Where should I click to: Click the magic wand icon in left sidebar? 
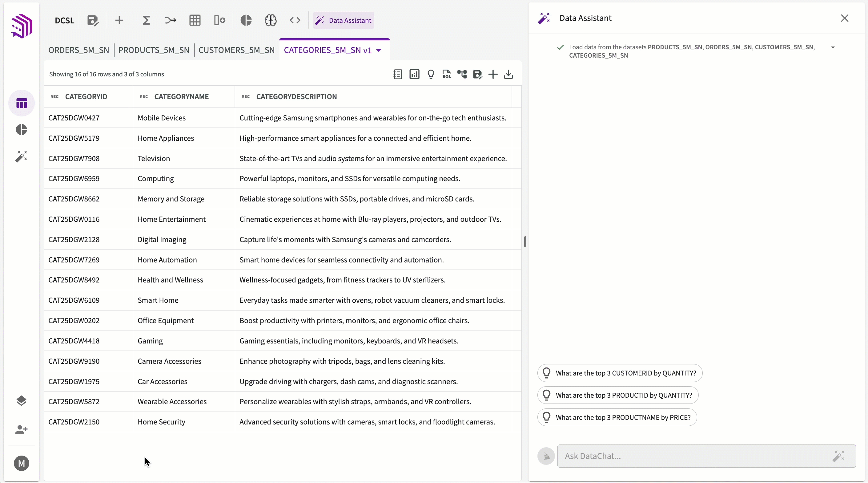click(x=22, y=156)
